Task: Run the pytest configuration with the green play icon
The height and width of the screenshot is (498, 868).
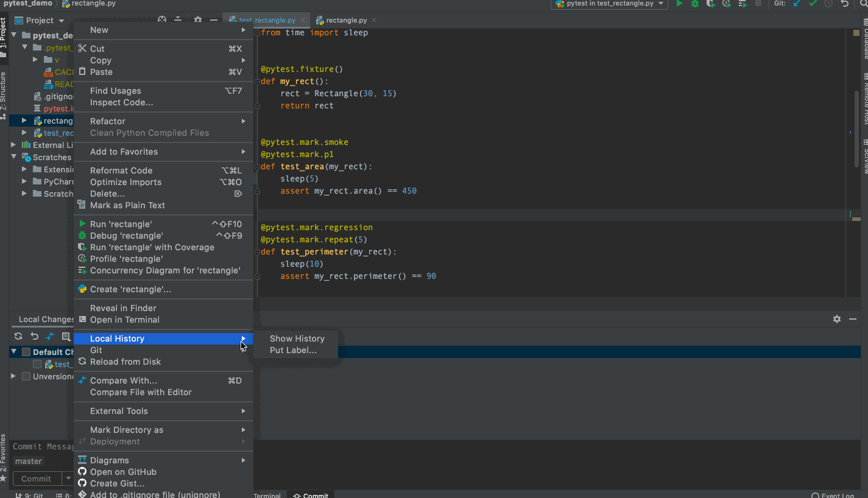Action: (x=679, y=4)
